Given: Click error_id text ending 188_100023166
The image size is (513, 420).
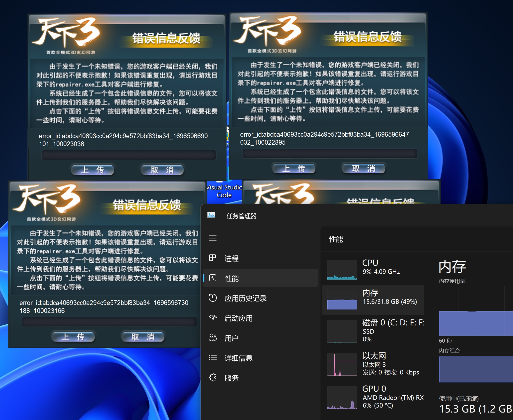Looking at the screenshot, I should pyautogui.click(x=104, y=306).
